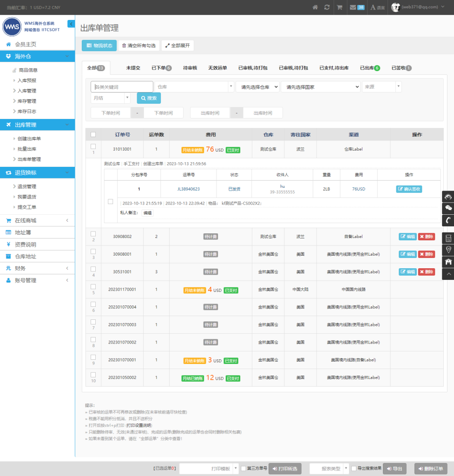The width and height of the screenshot is (454, 476).
Task: Click the customer service headset icon
Action: [x=448, y=196]
